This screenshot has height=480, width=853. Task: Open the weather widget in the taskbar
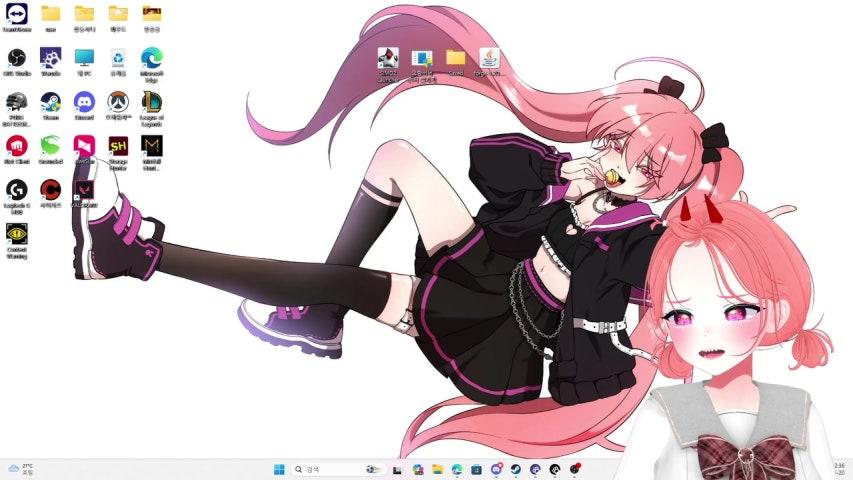[x=21, y=469]
